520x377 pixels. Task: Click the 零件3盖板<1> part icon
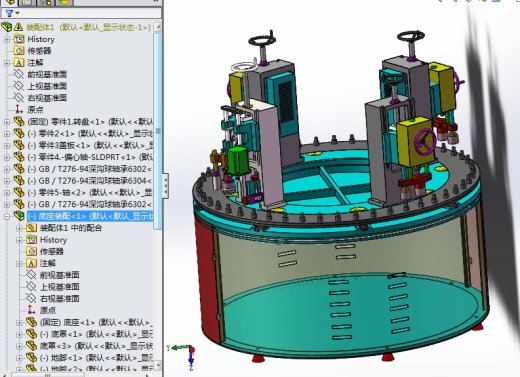point(19,145)
